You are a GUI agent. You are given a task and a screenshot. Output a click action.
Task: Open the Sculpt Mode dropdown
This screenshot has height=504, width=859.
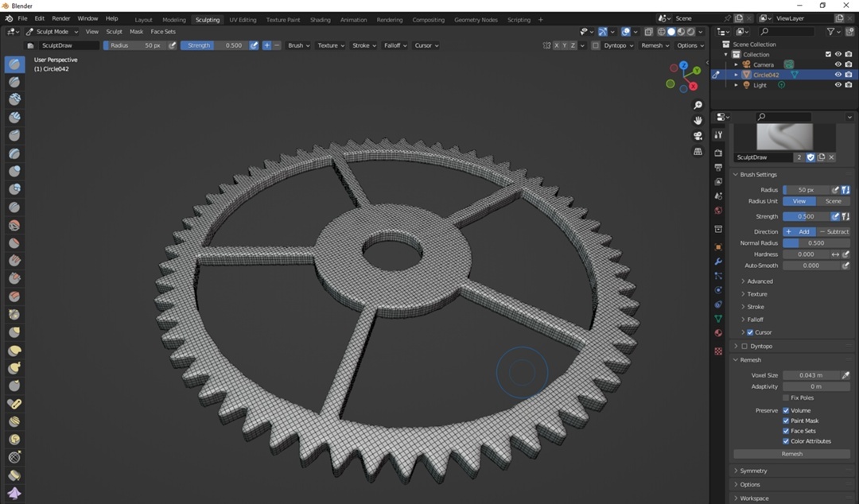pyautogui.click(x=52, y=32)
